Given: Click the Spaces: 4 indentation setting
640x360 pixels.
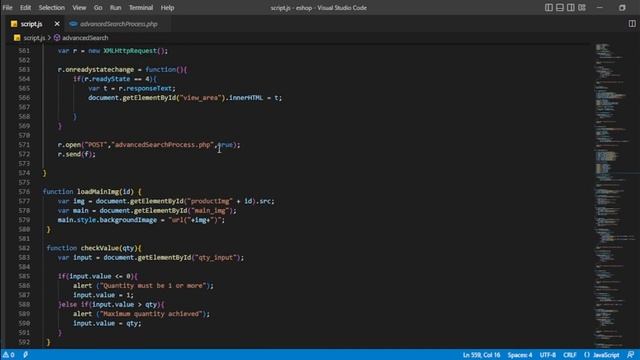Looking at the screenshot, I should click(520, 355).
